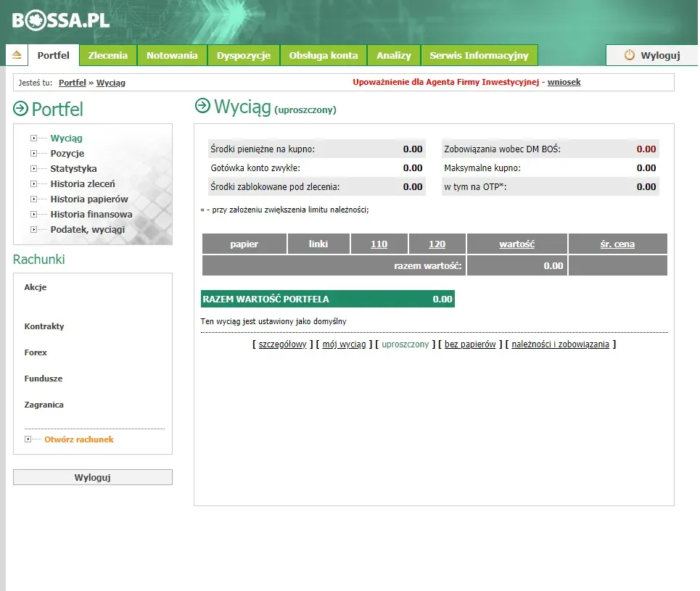Open the wniosek link
Image resolution: width=700 pixels, height=591 pixels.
click(564, 82)
